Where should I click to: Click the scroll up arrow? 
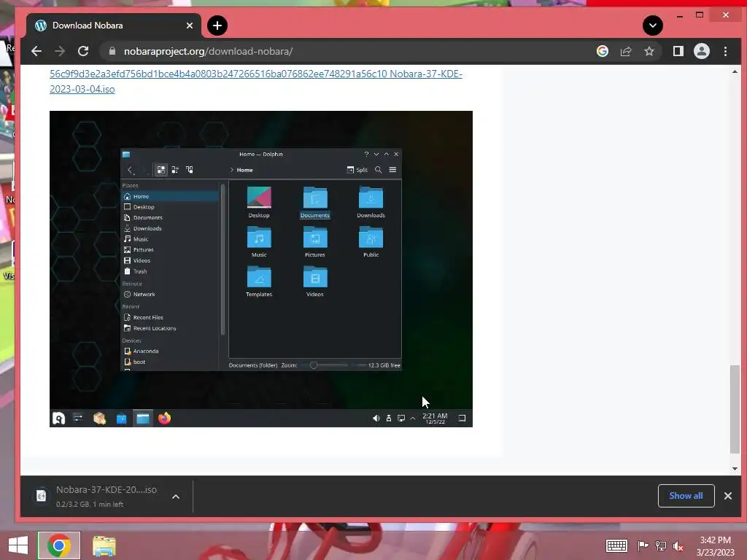click(x=735, y=71)
